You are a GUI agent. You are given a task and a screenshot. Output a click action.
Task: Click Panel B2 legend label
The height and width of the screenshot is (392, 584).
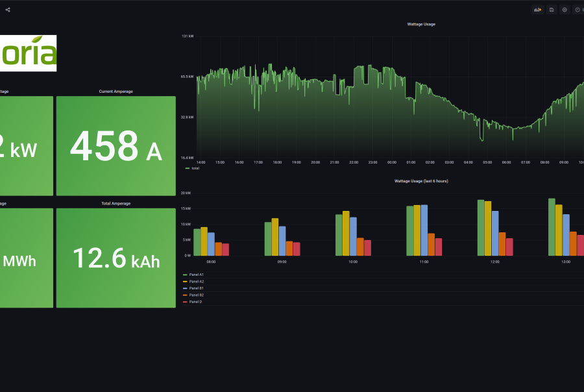pos(197,295)
